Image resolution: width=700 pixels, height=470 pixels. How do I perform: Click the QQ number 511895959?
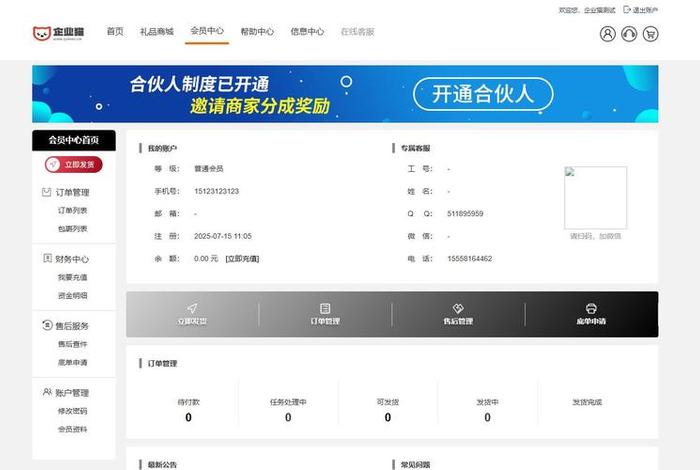click(x=465, y=214)
